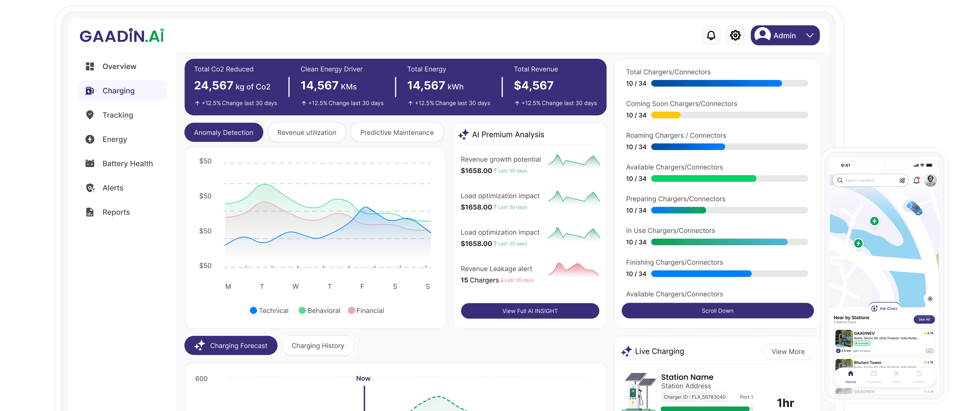
Task: Open the notifications bell in dashboard header
Action: coord(711,35)
